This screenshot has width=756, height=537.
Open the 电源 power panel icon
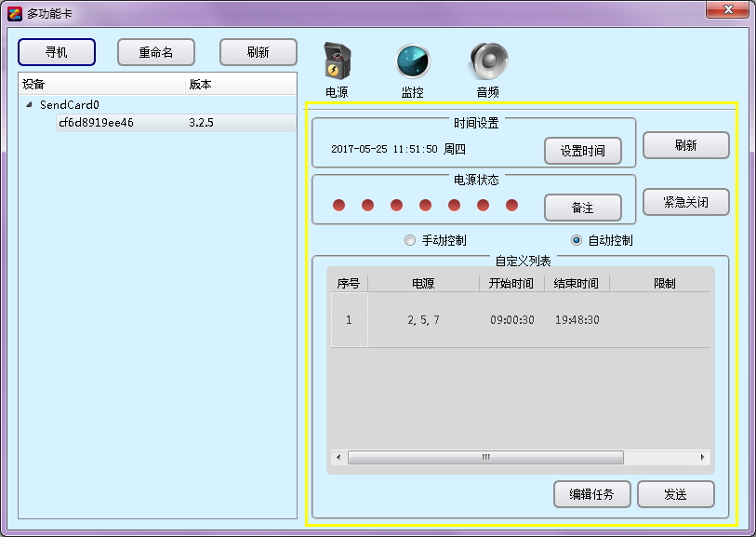337,63
